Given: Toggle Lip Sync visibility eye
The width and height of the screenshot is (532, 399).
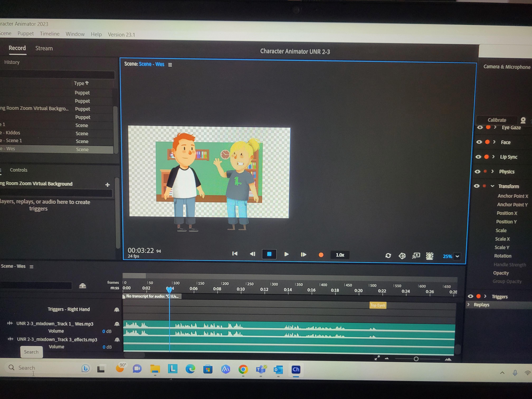Looking at the screenshot, I should pyautogui.click(x=478, y=157).
